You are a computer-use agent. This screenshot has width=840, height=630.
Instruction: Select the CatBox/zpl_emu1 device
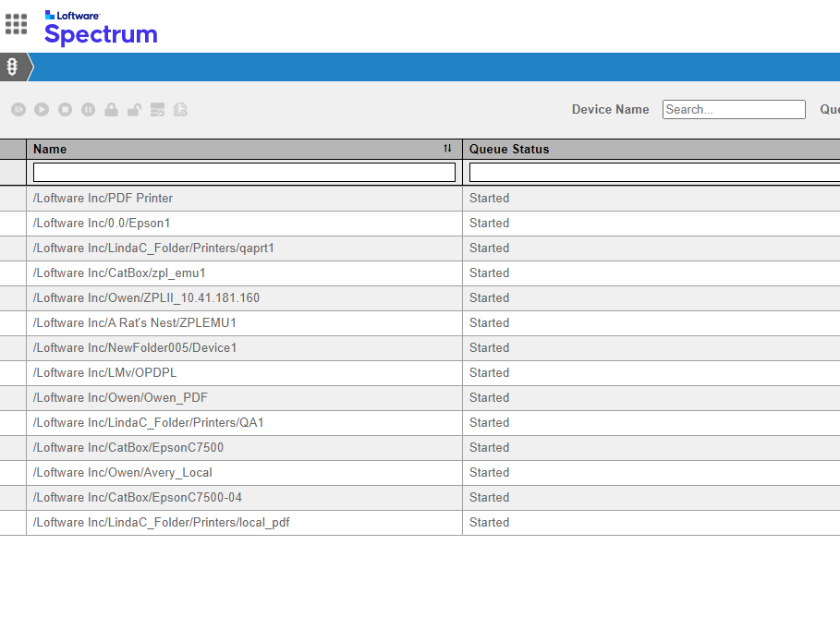[x=119, y=273]
